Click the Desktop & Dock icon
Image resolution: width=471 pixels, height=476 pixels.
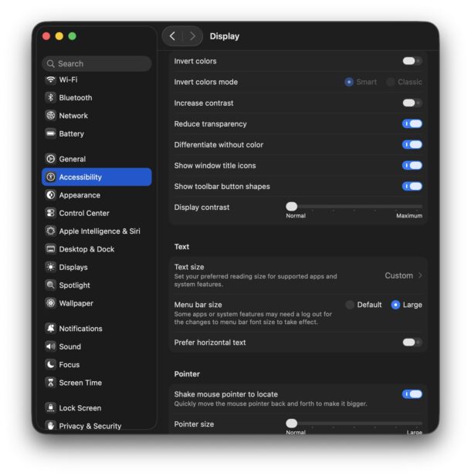click(x=51, y=249)
